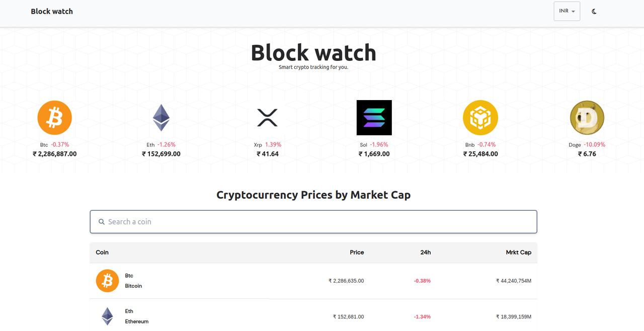Open the INR currency dropdown
Viewport: 644px width, 331px height.
567,11
